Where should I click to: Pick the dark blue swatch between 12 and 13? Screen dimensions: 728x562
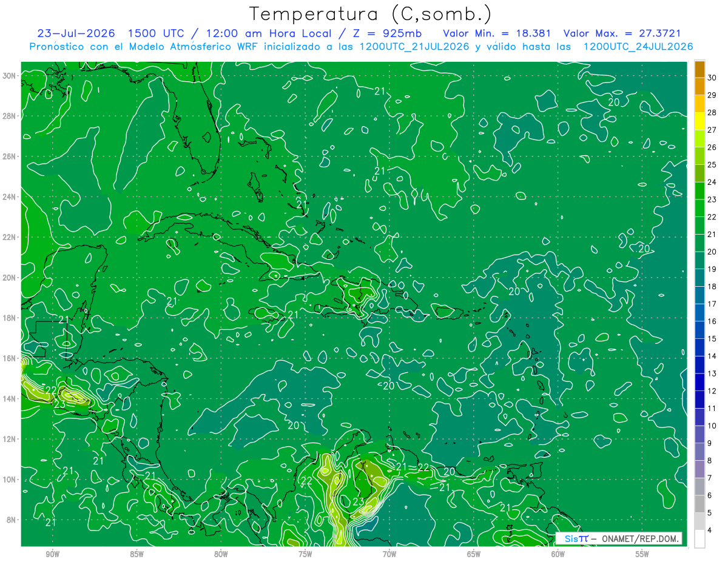click(699, 383)
